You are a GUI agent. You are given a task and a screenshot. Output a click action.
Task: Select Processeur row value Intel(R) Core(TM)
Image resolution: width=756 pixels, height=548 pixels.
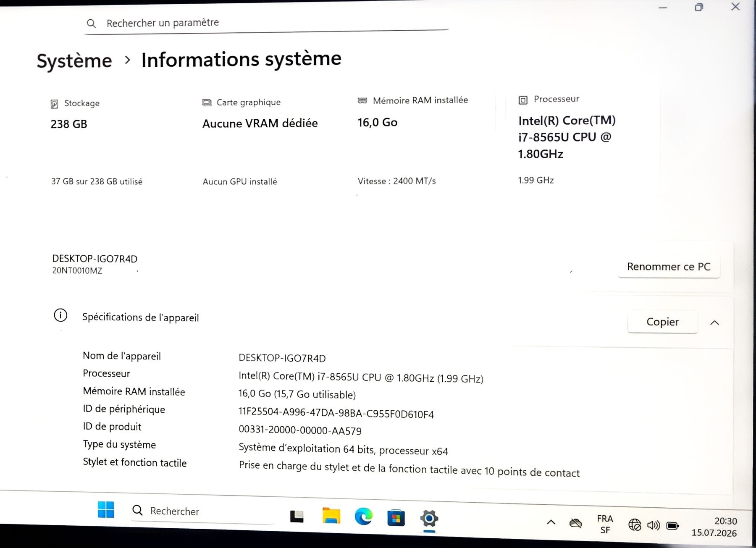(x=361, y=377)
